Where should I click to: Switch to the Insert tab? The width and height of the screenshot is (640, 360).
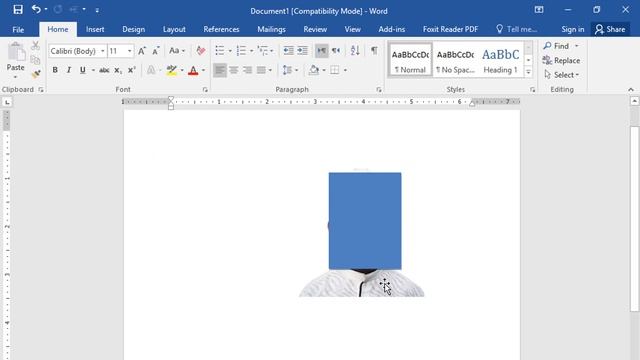[x=95, y=29]
